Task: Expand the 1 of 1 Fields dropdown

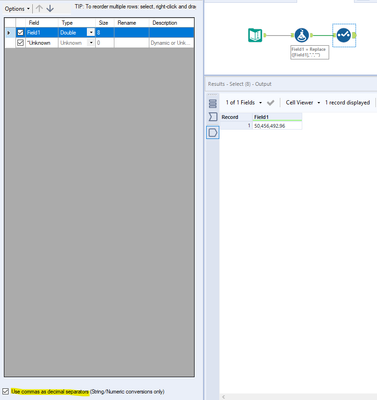Action: 244,103
